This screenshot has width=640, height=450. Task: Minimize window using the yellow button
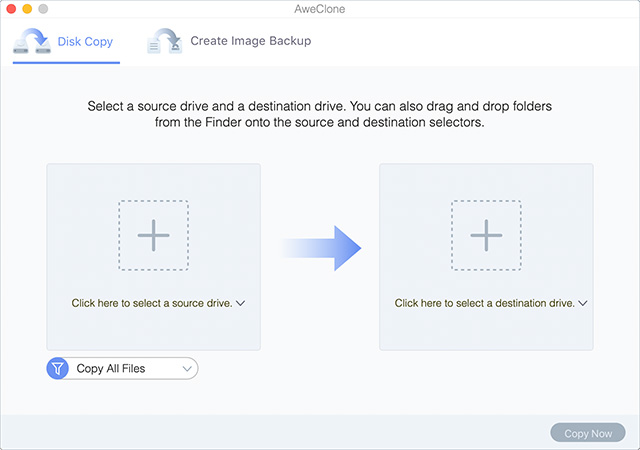(x=27, y=9)
